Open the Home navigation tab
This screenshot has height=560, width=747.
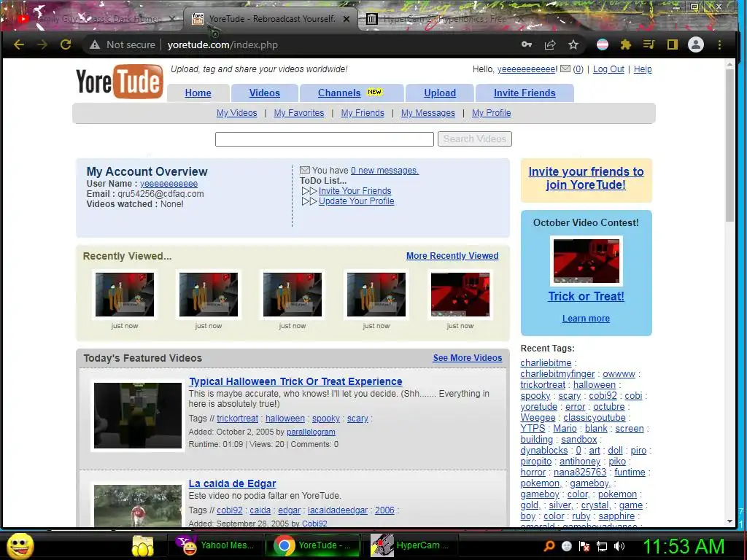point(198,93)
